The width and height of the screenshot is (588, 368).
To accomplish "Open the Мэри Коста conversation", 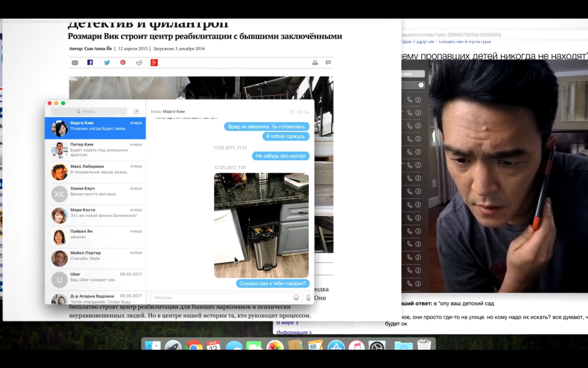I will [x=95, y=215].
